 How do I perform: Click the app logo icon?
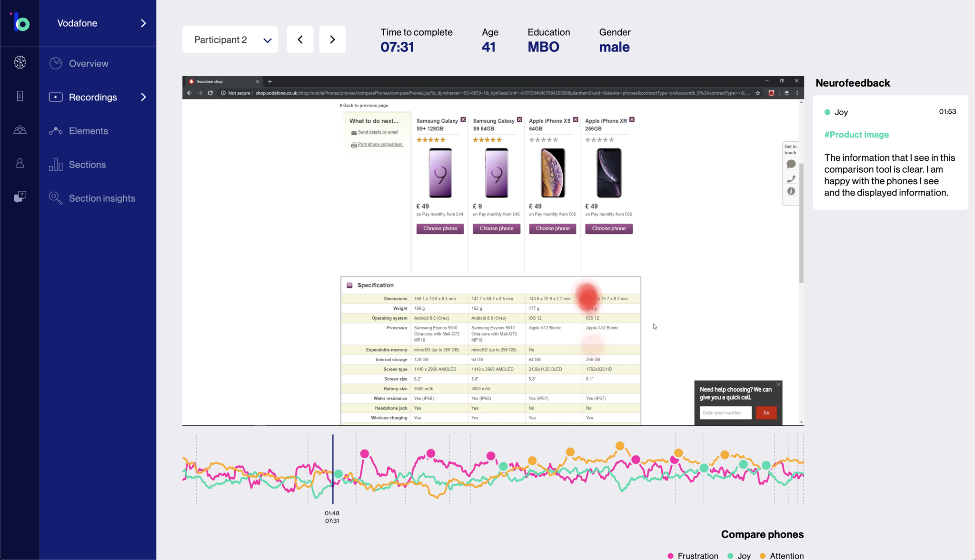(x=20, y=22)
